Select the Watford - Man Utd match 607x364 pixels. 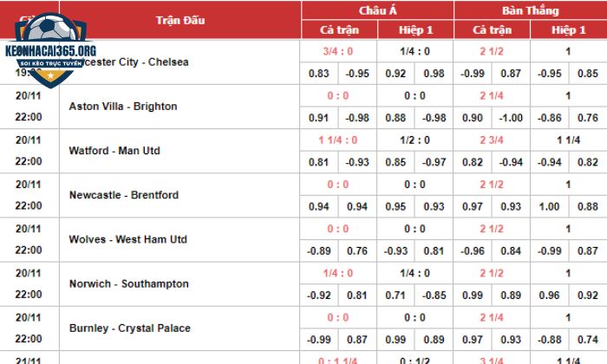click(x=114, y=151)
